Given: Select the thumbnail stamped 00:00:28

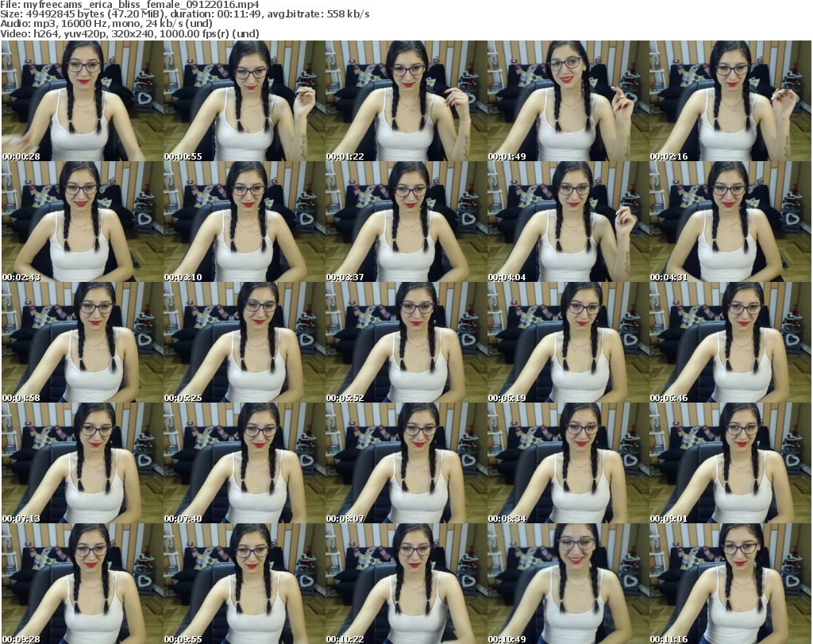Looking at the screenshot, I should [82, 101].
